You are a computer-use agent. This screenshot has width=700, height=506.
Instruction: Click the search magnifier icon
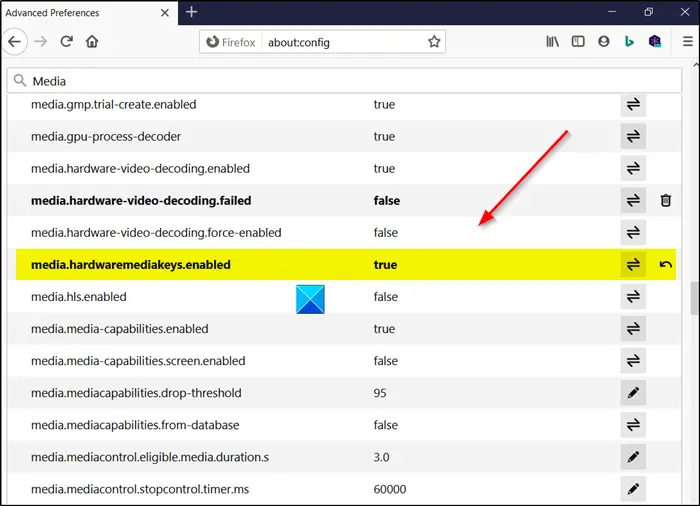point(20,81)
